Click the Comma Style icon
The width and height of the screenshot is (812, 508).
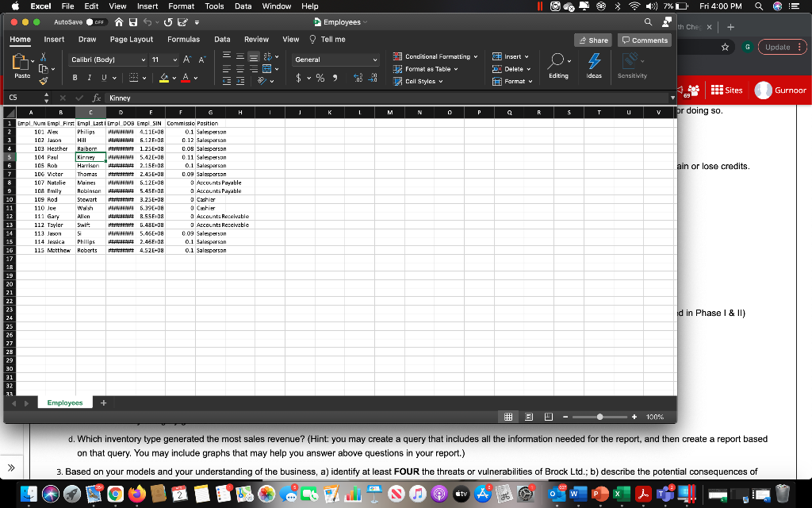pos(336,77)
